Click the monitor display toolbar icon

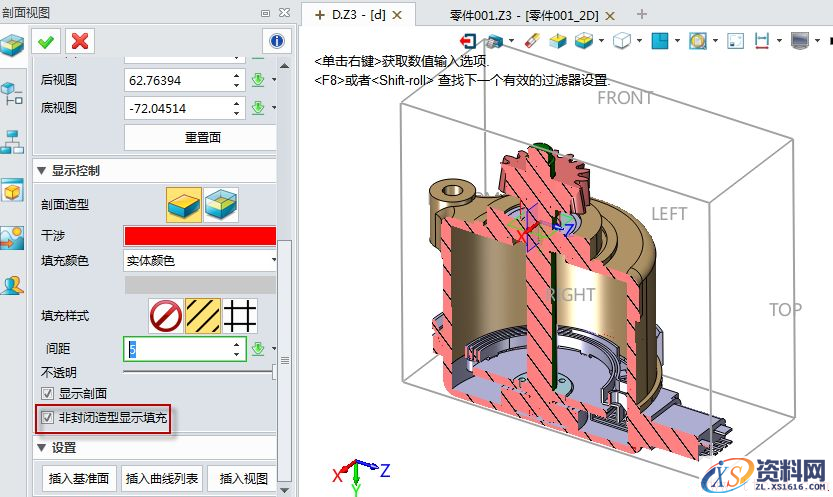click(x=800, y=41)
